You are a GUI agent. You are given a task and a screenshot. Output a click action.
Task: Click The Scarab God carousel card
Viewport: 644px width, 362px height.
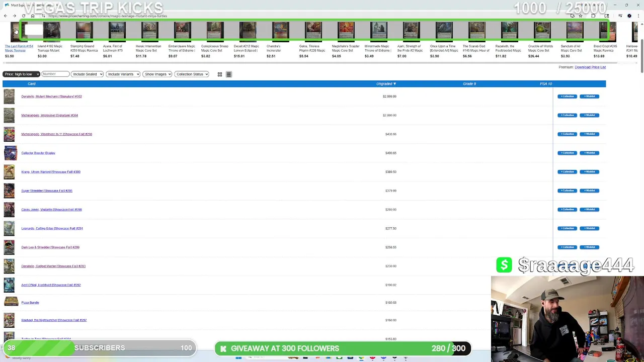(x=476, y=31)
